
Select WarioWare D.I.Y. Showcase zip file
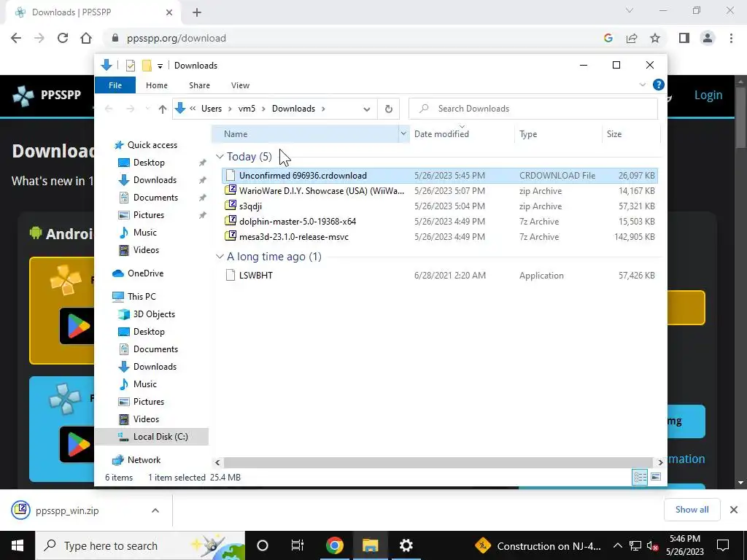(439, 190)
